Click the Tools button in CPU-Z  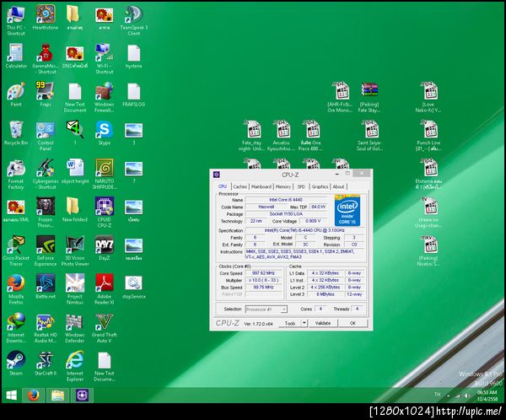coord(290,323)
